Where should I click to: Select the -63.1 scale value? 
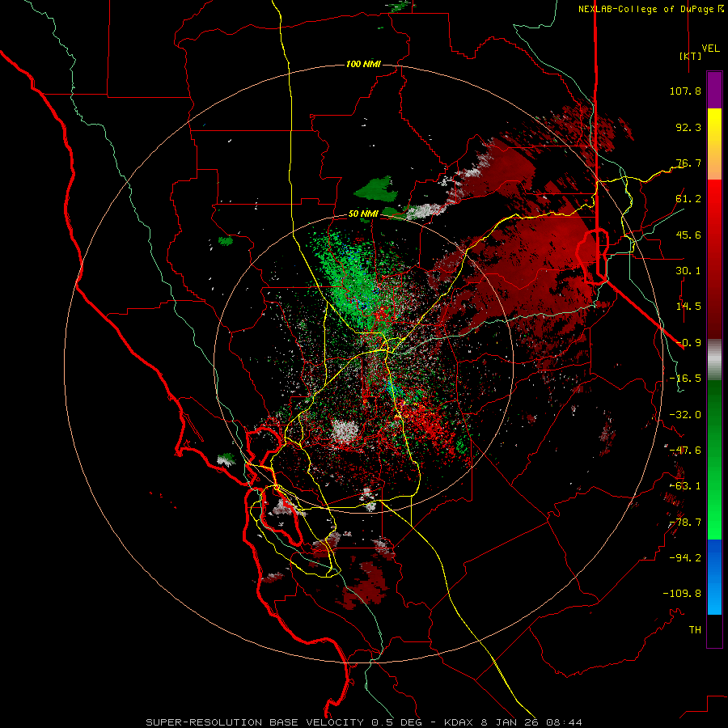pos(685,486)
